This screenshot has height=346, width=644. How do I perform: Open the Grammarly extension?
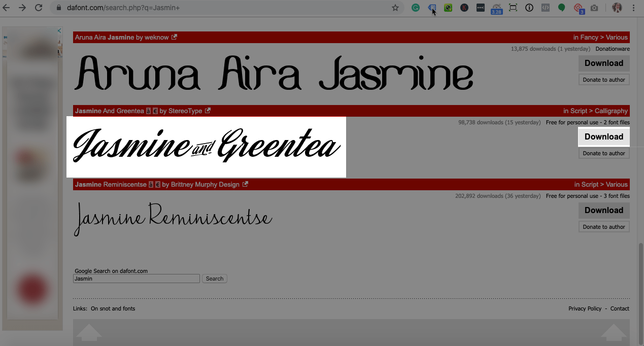(x=416, y=8)
